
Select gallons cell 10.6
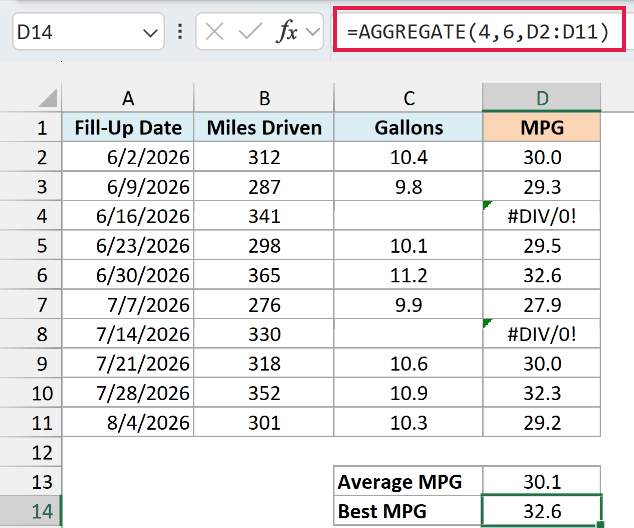pyautogui.click(x=408, y=363)
